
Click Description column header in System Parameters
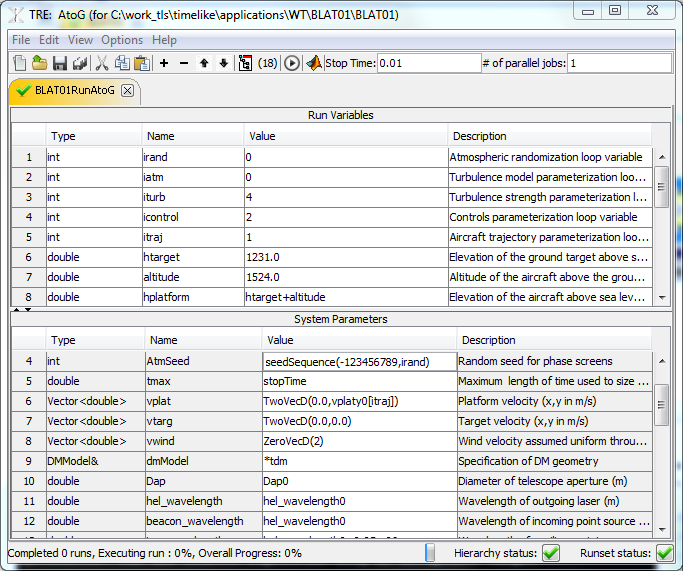point(554,340)
